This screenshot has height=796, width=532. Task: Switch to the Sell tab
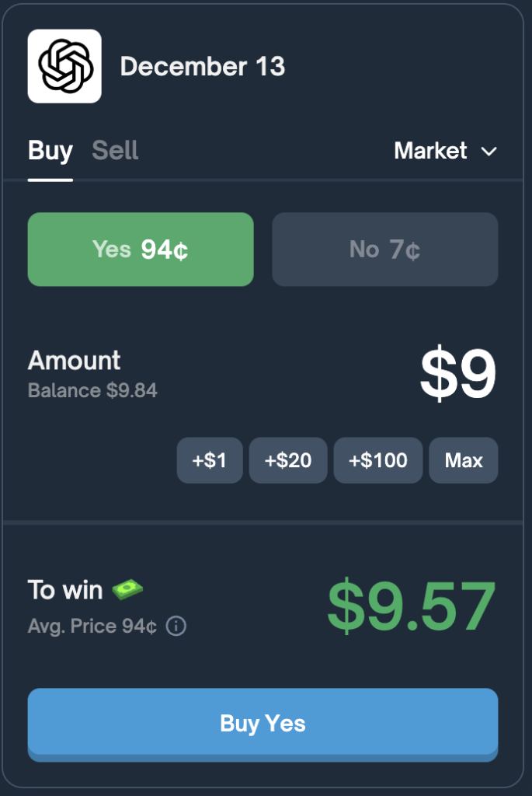click(x=115, y=151)
